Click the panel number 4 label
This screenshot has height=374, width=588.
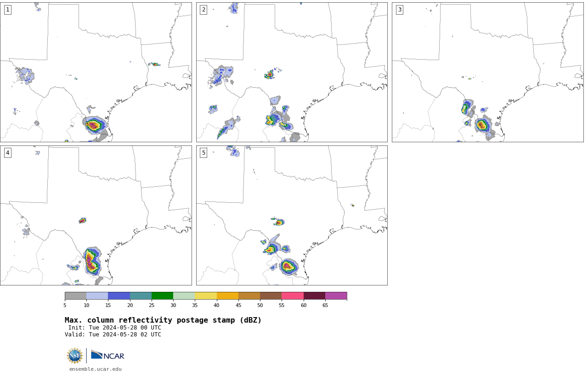(7, 153)
